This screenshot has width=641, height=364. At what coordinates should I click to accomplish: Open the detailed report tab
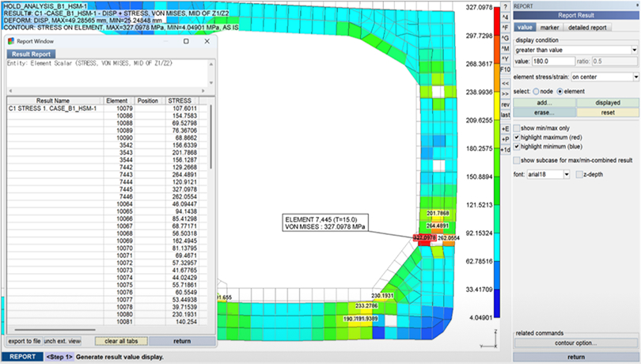589,28
